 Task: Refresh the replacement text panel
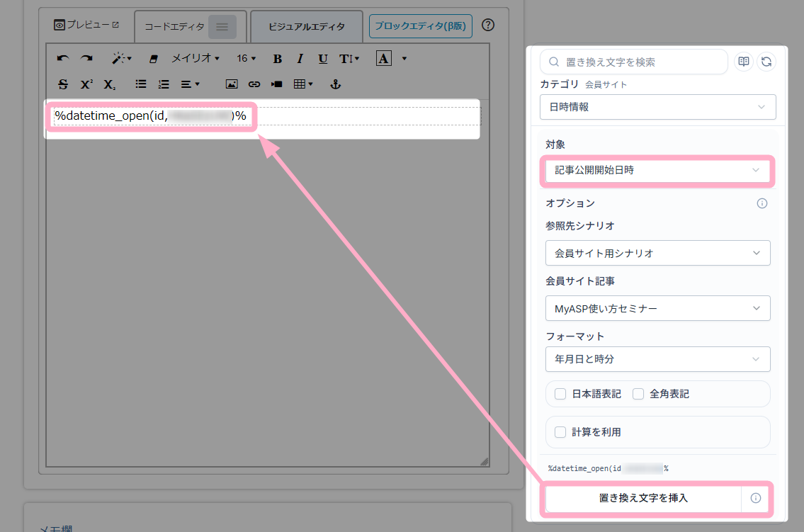[766, 62]
